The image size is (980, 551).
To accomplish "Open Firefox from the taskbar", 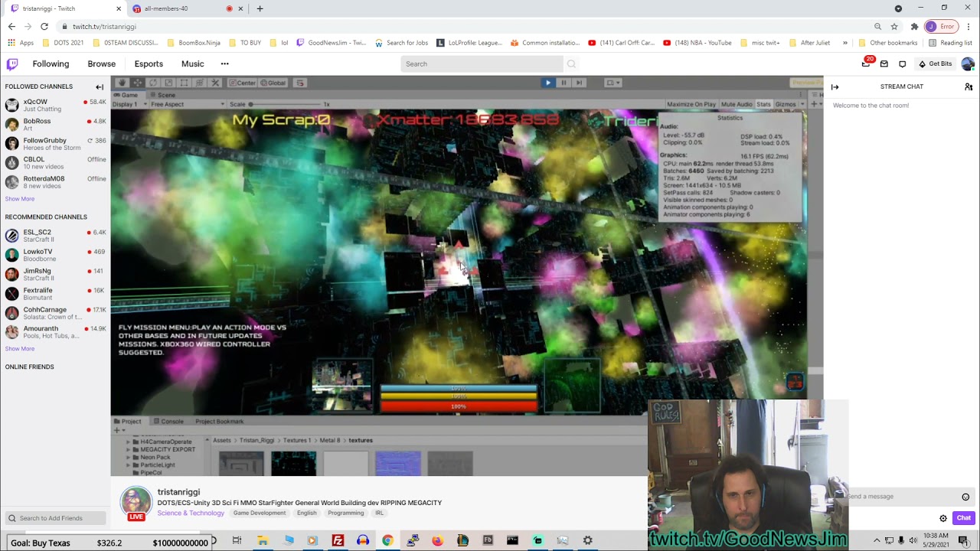I will pyautogui.click(x=437, y=540).
